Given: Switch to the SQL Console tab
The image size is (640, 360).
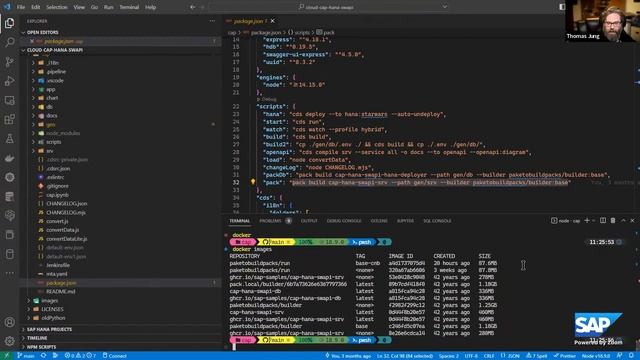Looking at the screenshot, I should coord(437,221).
